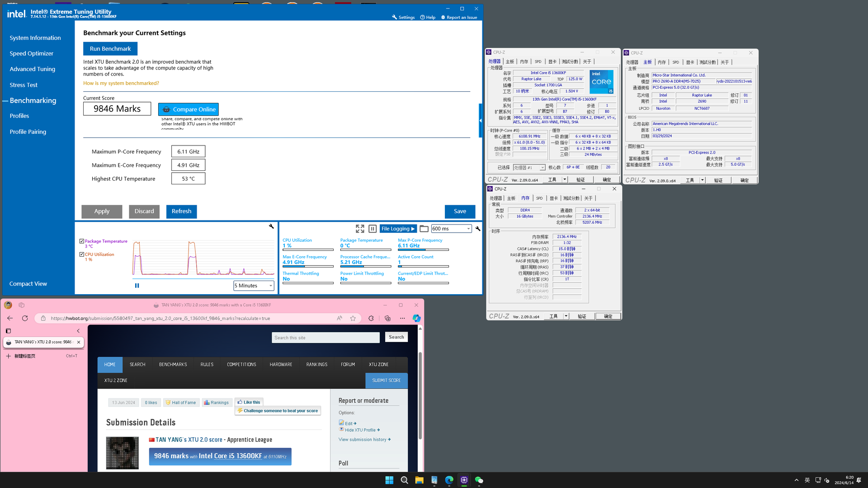The image size is (868, 488).
Task: Open CPU-Z taskbar icon
Action: [464, 480]
